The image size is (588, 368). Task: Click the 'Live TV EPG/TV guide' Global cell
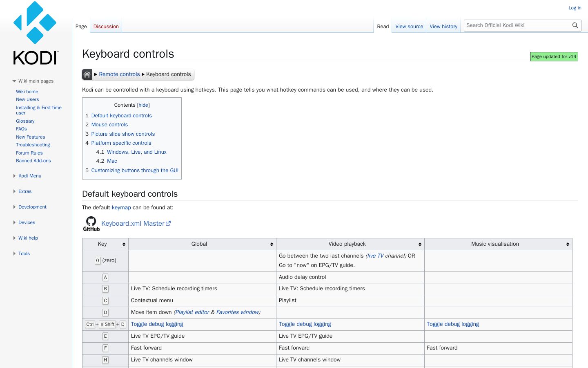[x=202, y=336]
